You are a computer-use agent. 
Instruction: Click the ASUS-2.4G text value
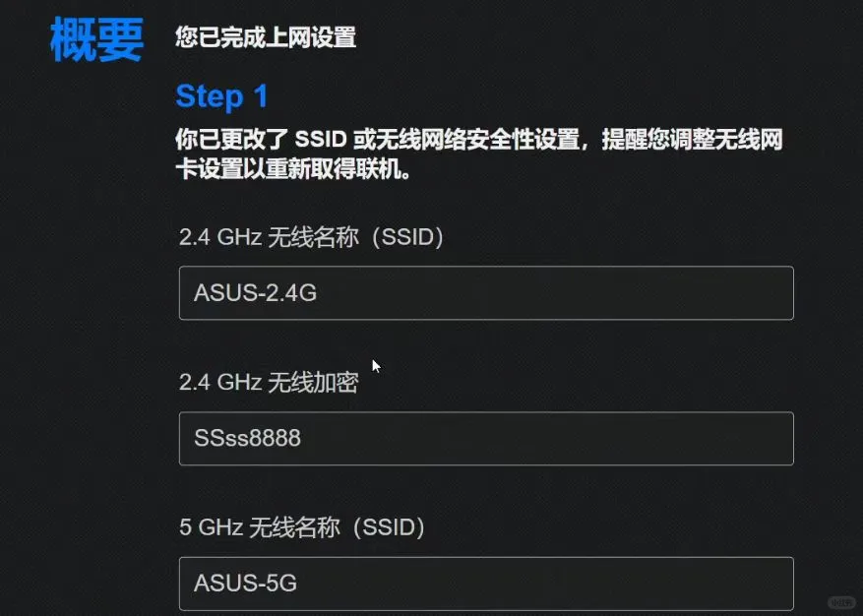pyautogui.click(x=255, y=293)
